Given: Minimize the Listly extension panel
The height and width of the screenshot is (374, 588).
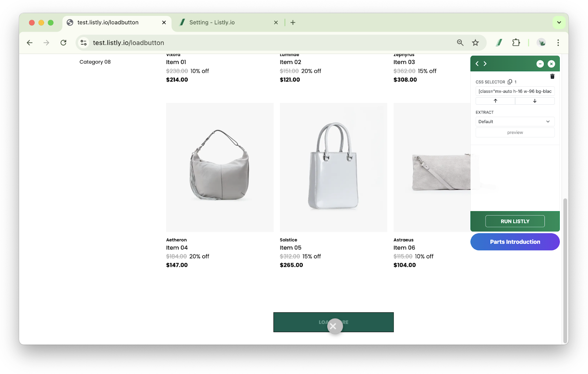Looking at the screenshot, I should pyautogui.click(x=540, y=64).
